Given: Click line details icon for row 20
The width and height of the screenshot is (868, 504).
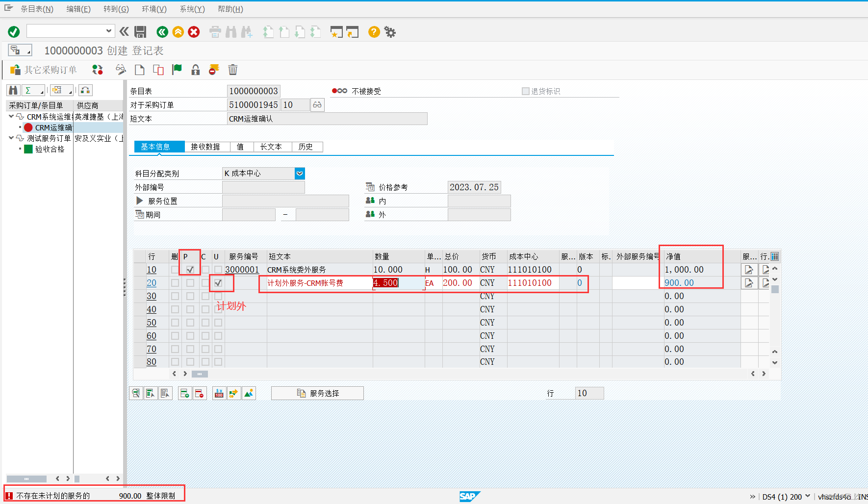Looking at the screenshot, I should pyautogui.click(x=749, y=283).
